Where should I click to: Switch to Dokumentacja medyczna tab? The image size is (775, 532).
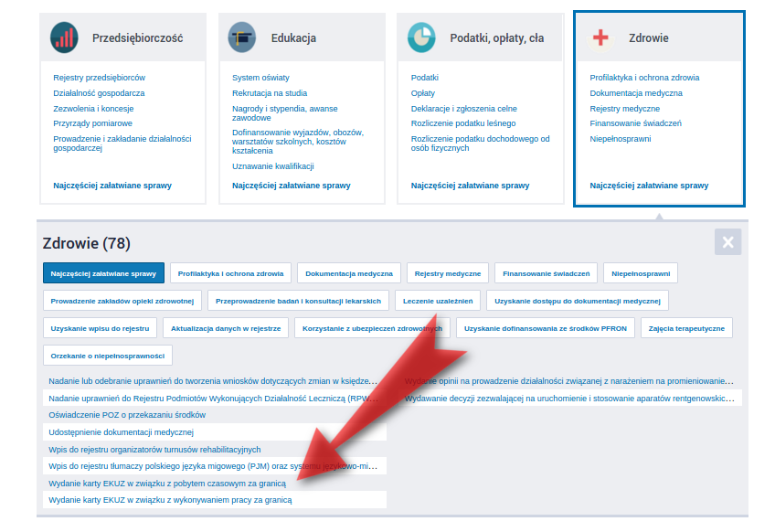349,273
